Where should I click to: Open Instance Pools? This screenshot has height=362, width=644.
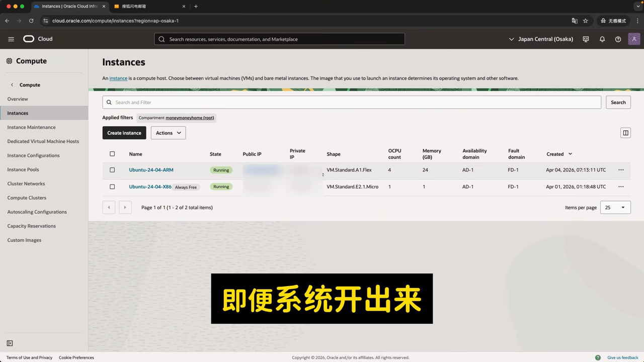[23, 169]
